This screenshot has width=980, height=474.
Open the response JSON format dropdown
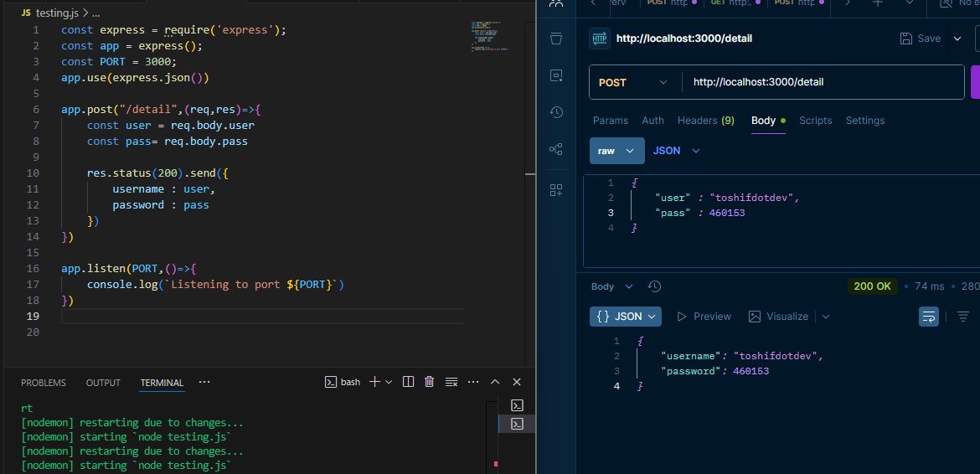click(x=626, y=317)
